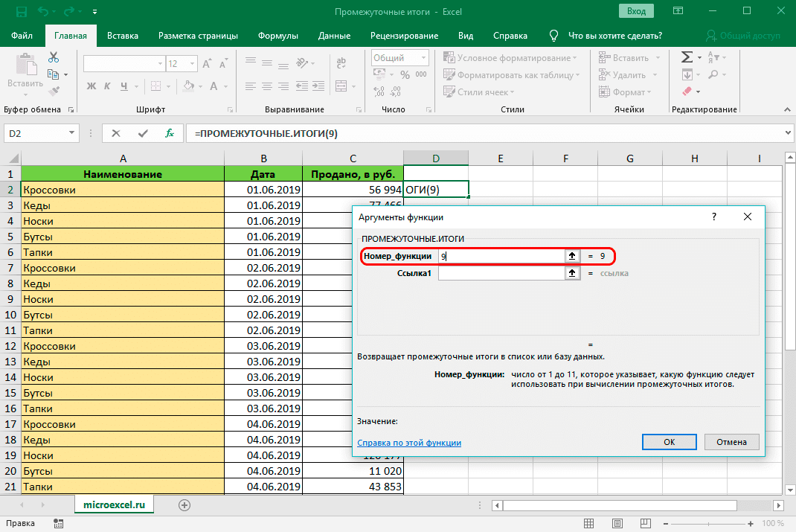Switch to the Данные ribbon tab
This screenshot has width=796, height=532.
(334, 36)
